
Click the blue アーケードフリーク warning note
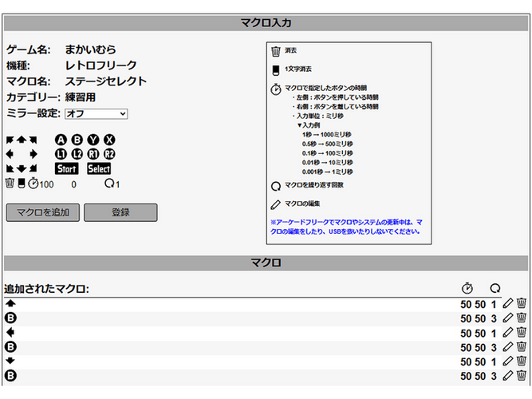click(346, 227)
